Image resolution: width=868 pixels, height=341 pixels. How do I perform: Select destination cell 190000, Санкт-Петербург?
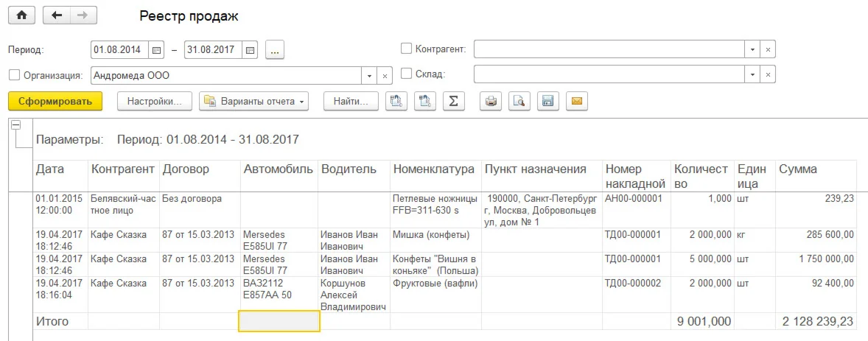click(x=540, y=211)
